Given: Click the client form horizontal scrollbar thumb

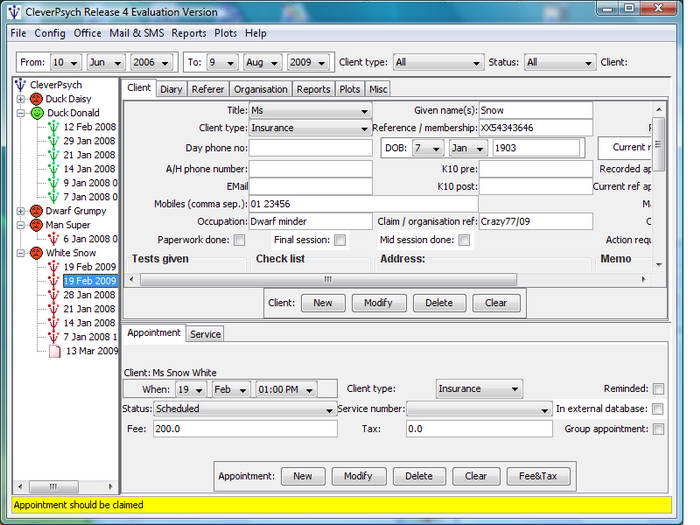Looking at the screenshot, I should [328, 279].
